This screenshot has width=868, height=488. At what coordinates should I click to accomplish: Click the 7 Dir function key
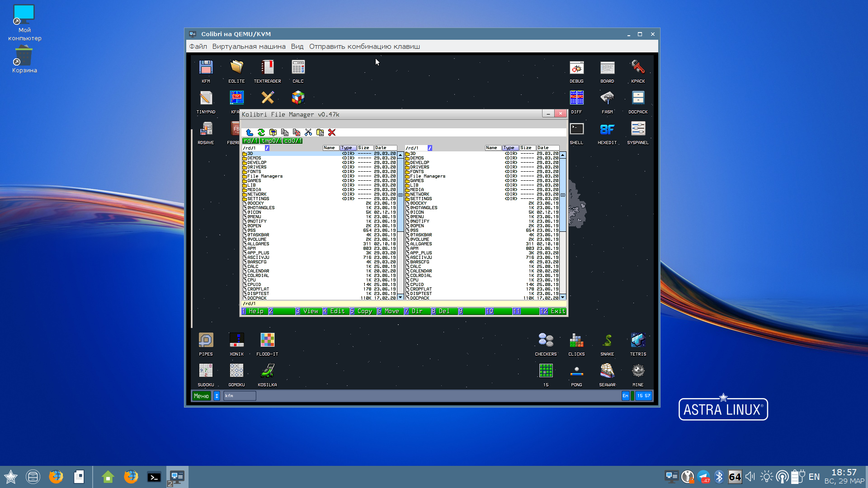click(x=418, y=311)
